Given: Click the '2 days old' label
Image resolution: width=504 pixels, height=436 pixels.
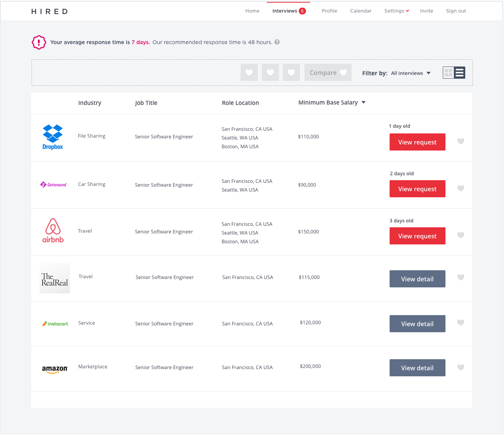Looking at the screenshot, I should pos(402,174).
